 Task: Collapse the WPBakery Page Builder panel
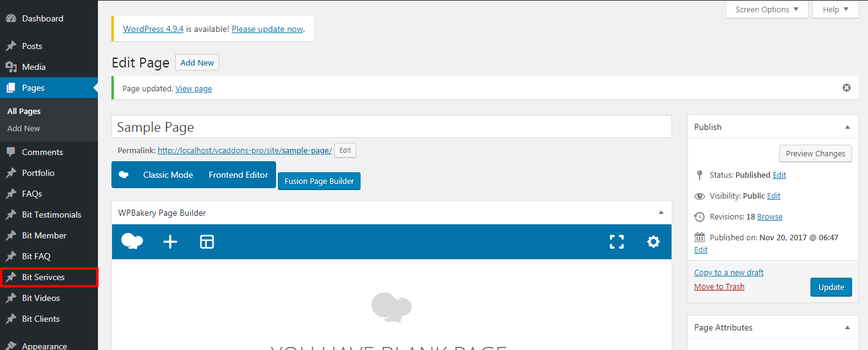coord(660,213)
